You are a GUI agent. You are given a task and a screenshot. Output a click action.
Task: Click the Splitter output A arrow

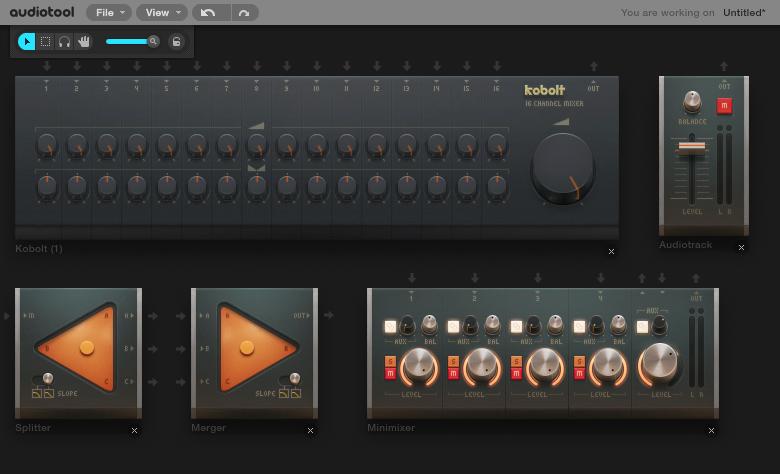[153, 316]
